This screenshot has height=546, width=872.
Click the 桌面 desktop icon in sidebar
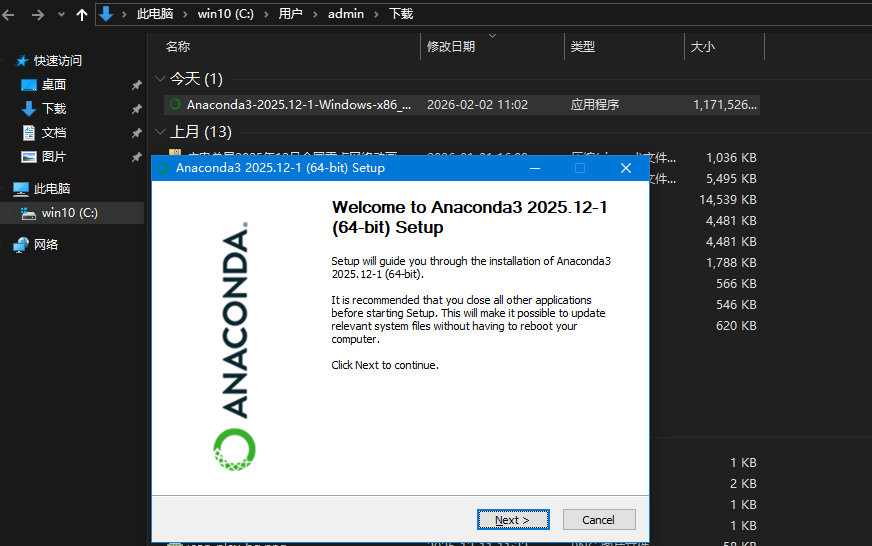pyautogui.click(x=28, y=85)
